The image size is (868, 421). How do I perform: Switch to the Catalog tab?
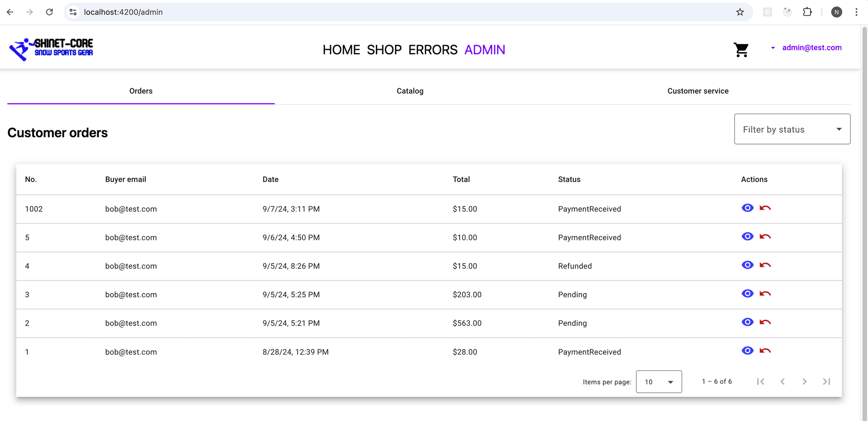click(x=410, y=91)
